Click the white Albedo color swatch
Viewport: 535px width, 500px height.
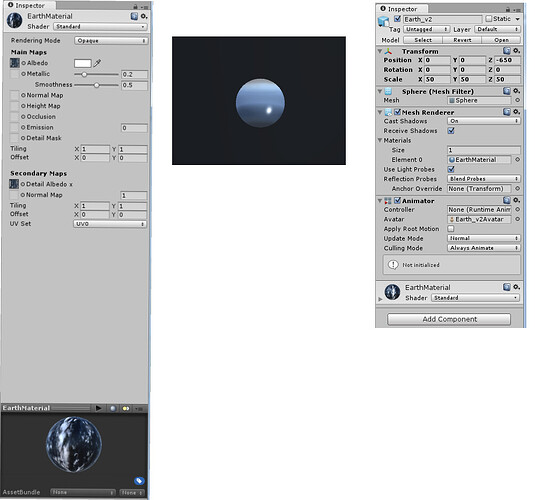pos(83,63)
